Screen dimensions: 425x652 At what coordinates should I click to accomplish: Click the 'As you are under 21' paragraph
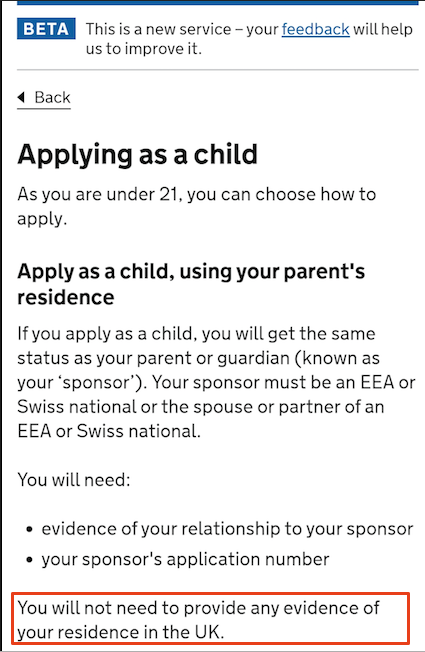(196, 206)
